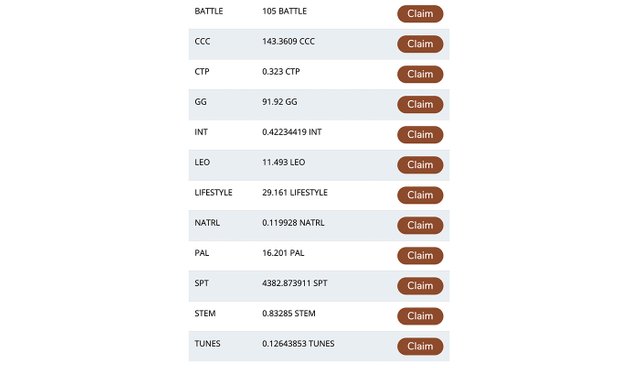
Task: Claim the 0.323 CTP reward
Action: [420, 74]
